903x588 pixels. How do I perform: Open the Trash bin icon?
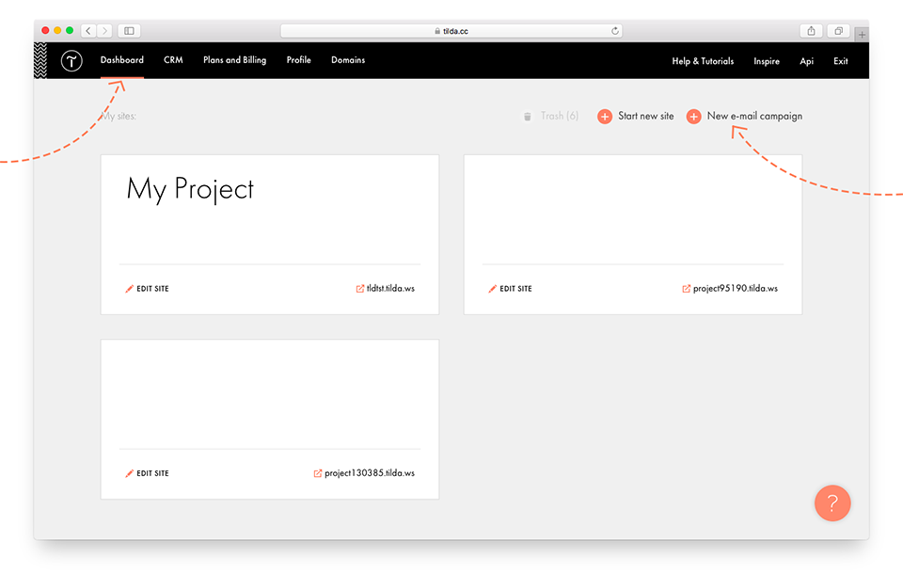click(x=528, y=117)
